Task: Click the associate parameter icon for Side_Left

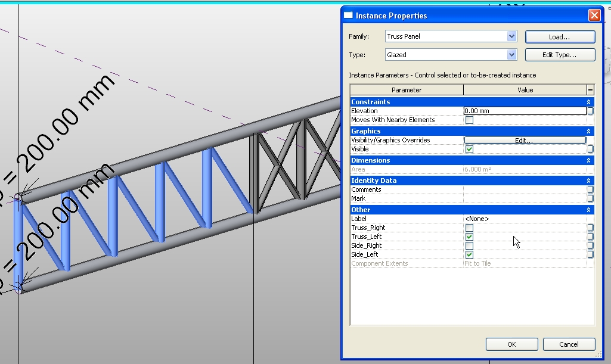Action: (x=591, y=254)
